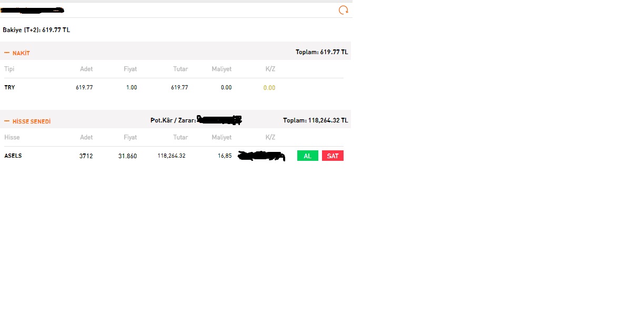Select the TRY cash row
Viewport: 644px width, 318px height.
pyautogui.click(x=174, y=87)
